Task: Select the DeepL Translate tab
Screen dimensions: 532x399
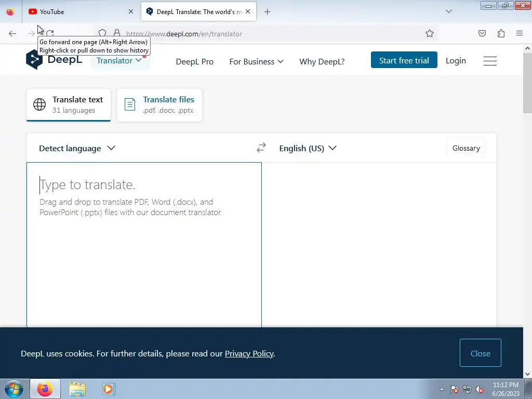Action: pyautogui.click(x=198, y=11)
